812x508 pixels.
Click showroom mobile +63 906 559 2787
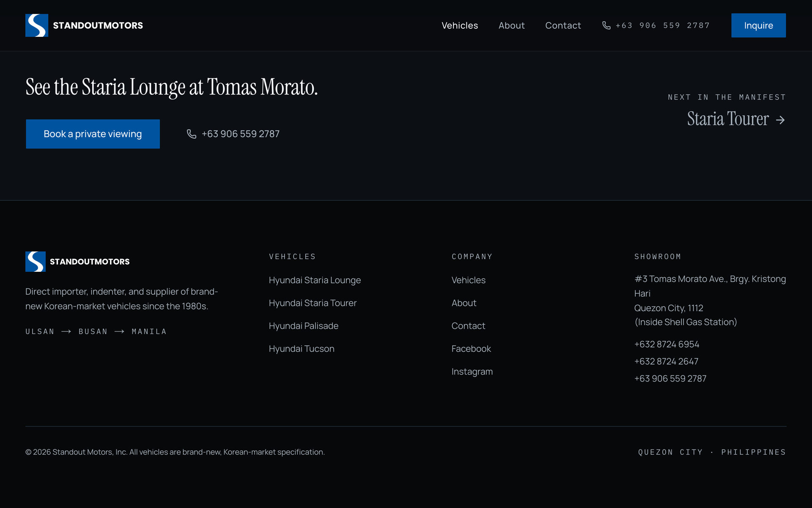pos(670,378)
